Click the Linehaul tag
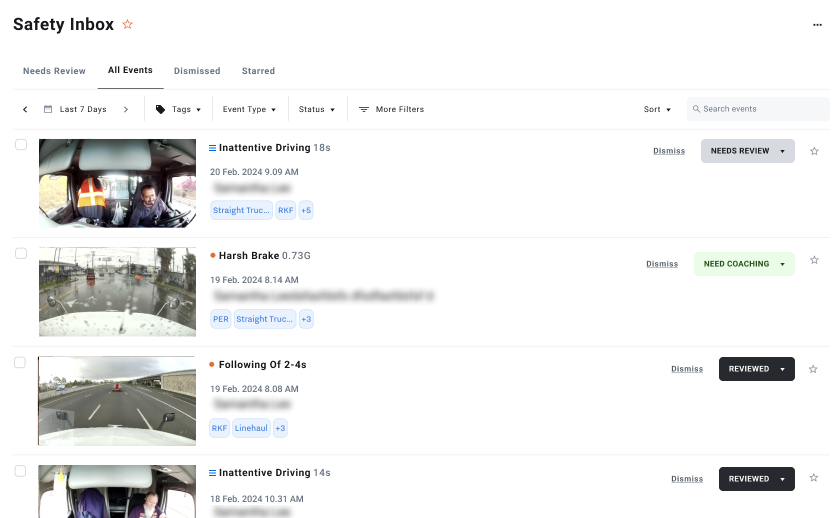Viewport: 836px width, 518px height. (251, 428)
